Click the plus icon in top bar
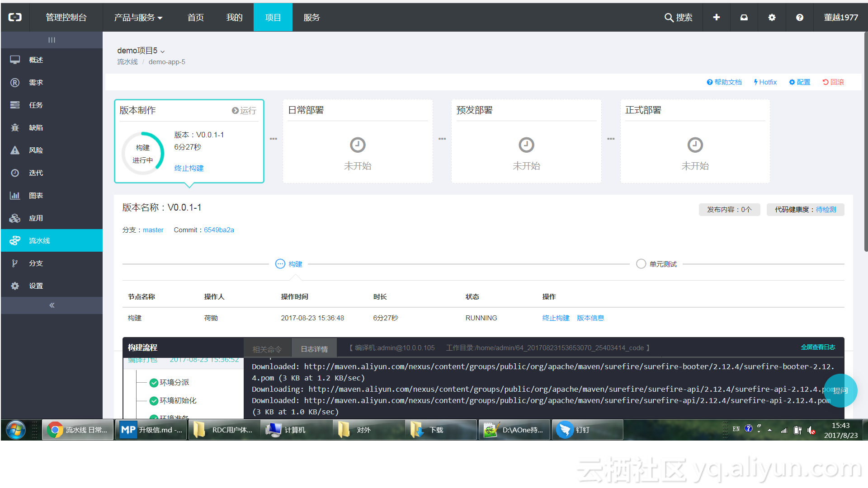This screenshot has width=868, height=488. click(717, 17)
